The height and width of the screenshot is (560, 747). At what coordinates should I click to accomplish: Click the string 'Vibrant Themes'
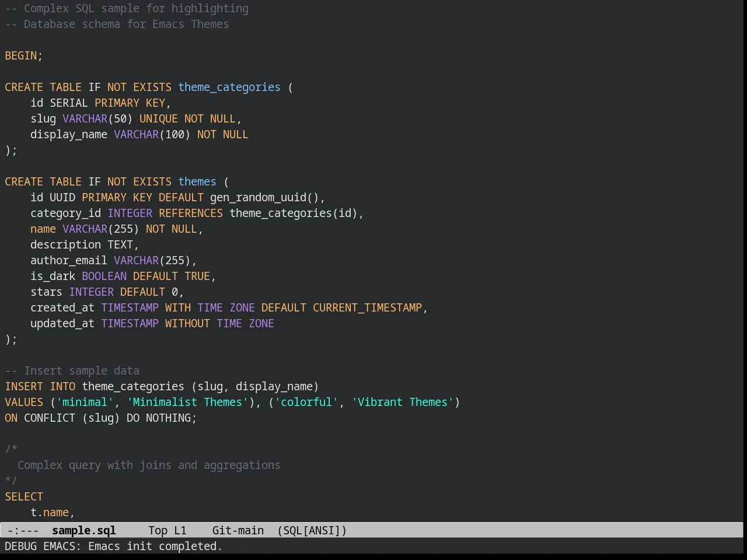click(403, 402)
